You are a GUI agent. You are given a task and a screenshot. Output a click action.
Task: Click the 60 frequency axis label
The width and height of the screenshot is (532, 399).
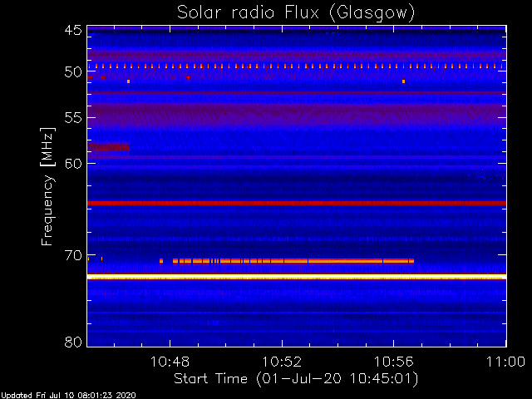click(x=73, y=163)
